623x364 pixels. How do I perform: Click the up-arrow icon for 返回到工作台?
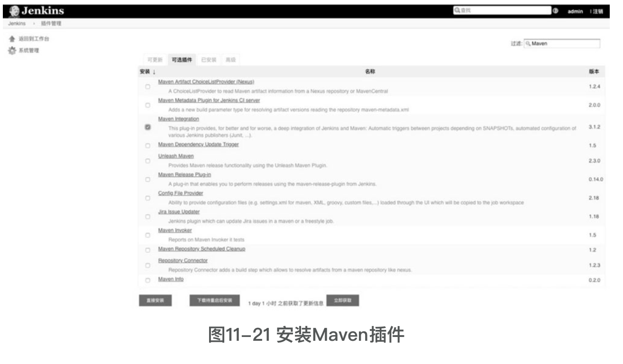click(x=13, y=39)
